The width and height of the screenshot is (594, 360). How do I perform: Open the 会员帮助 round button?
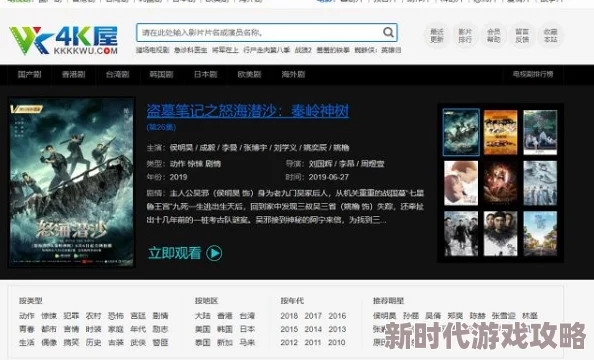coord(494,35)
